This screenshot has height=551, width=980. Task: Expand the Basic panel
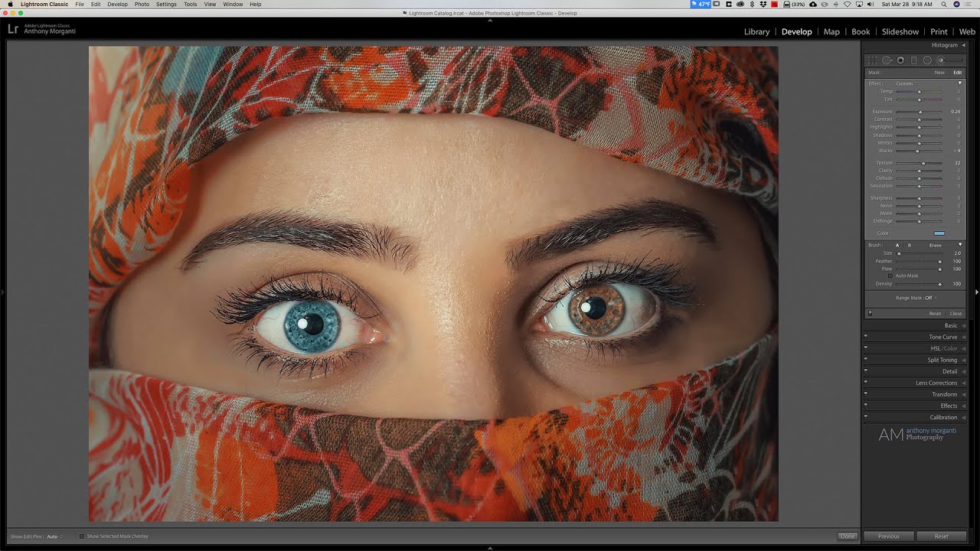click(x=964, y=325)
